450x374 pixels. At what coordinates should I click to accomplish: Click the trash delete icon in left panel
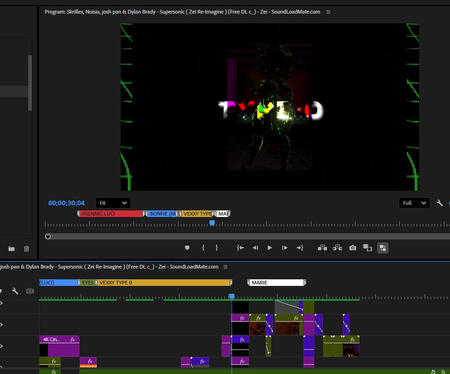coord(26,249)
